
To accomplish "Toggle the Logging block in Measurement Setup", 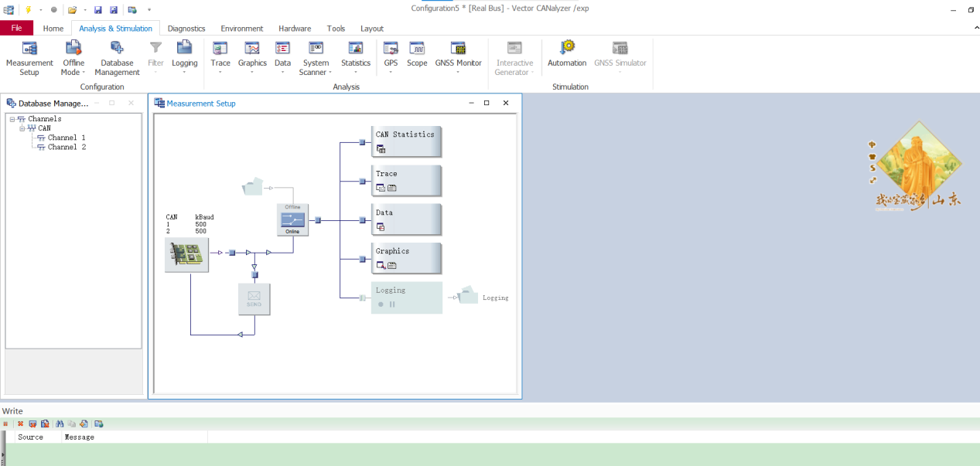I will 406,298.
